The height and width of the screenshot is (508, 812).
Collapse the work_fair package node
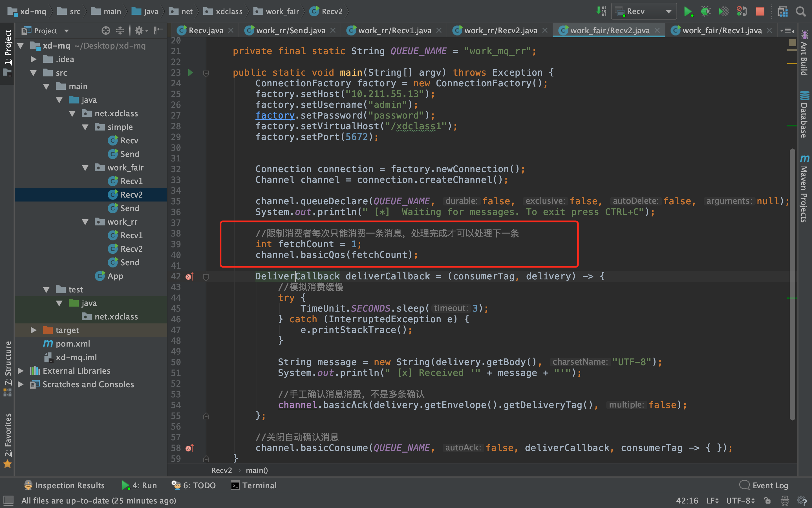(85, 168)
